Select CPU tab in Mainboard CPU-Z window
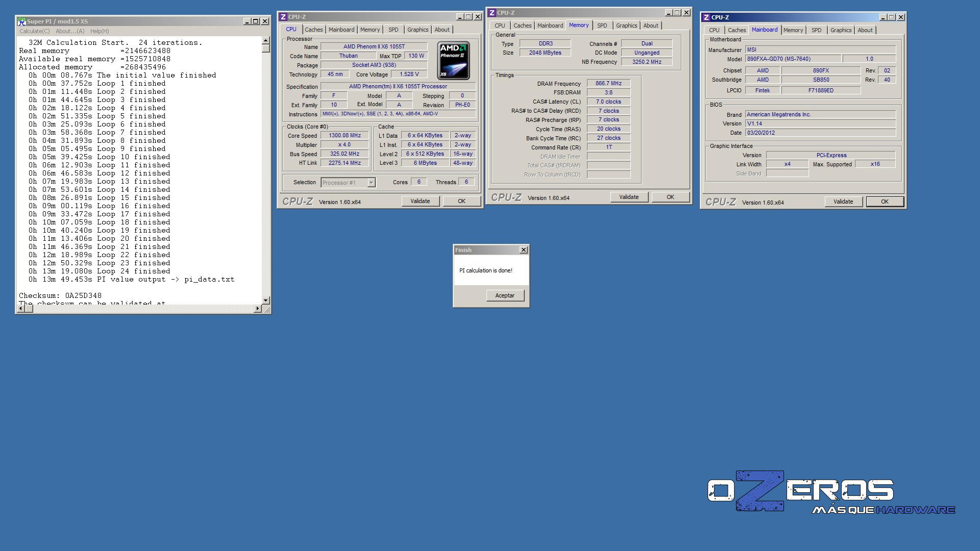This screenshot has height=551, width=980. (714, 30)
